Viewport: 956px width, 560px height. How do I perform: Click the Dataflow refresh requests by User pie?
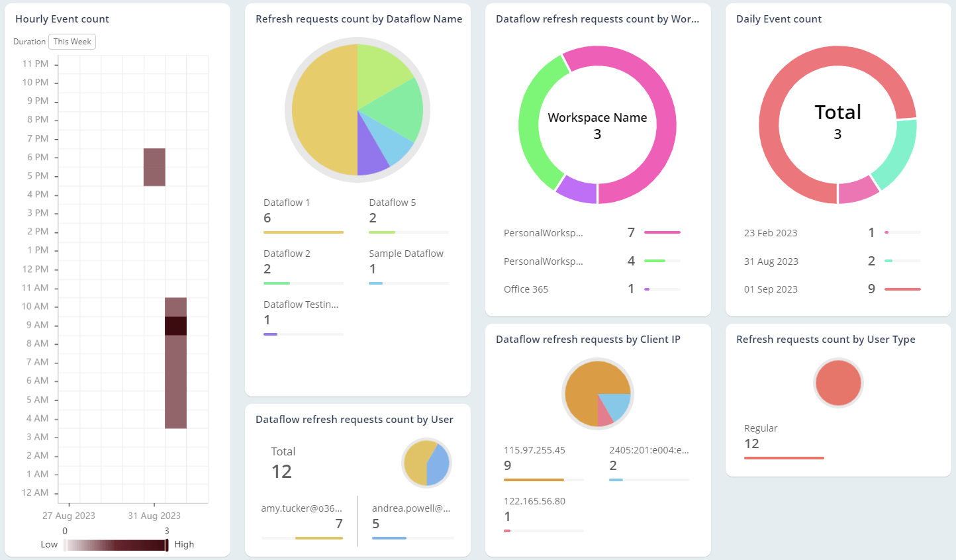426,463
